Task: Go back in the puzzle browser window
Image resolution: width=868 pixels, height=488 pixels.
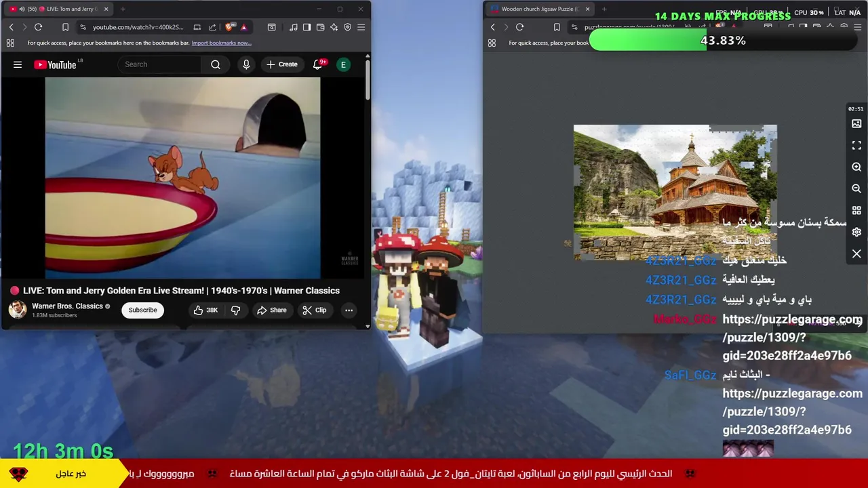Action: [x=492, y=27]
